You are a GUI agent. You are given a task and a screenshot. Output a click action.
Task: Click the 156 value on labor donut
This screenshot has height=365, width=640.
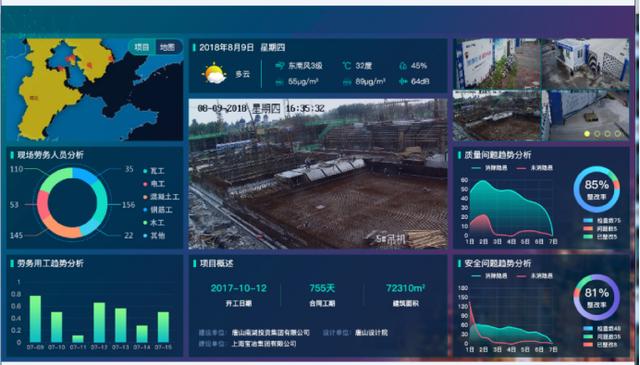coord(129,205)
